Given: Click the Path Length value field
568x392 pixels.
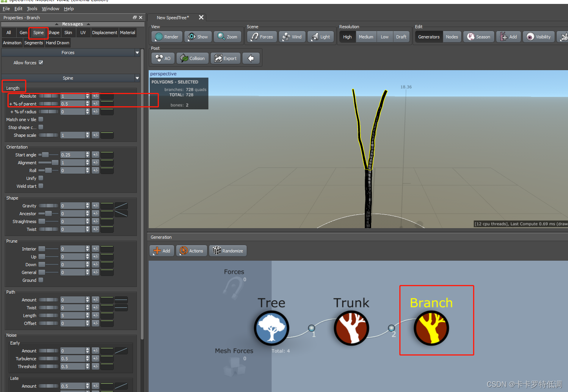Looking at the screenshot, I should click(x=73, y=316).
